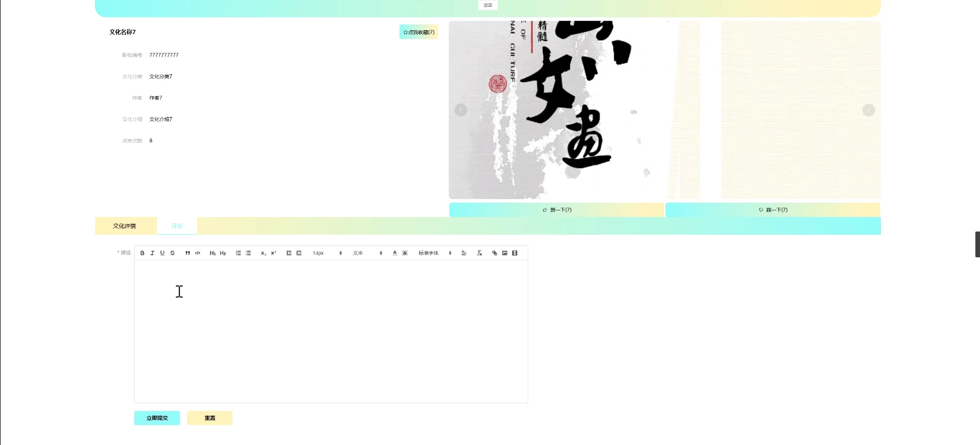Insert a blockquote in the editor
The width and height of the screenshot is (980, 445).
tap(188, 253)
